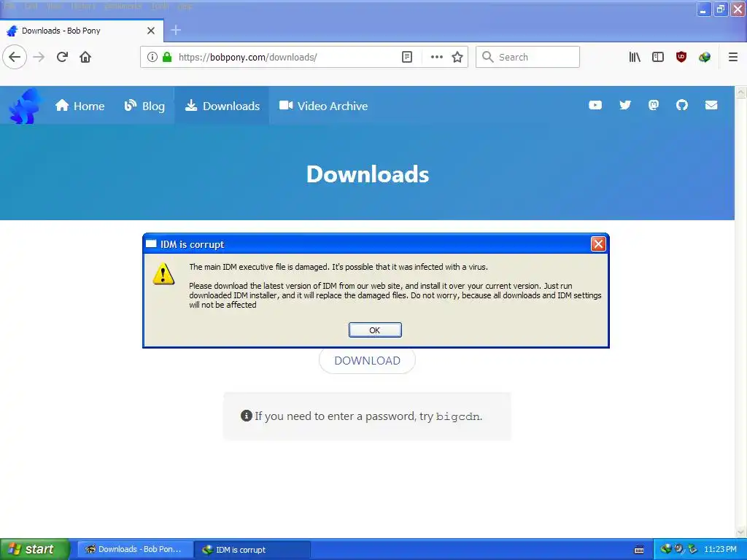Go back to the previous page

click(15, 57)
